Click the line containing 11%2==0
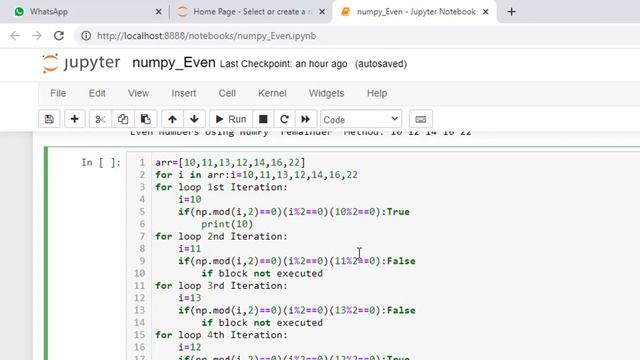Viewport: 640px width, 360px height. tap(297, 261)
